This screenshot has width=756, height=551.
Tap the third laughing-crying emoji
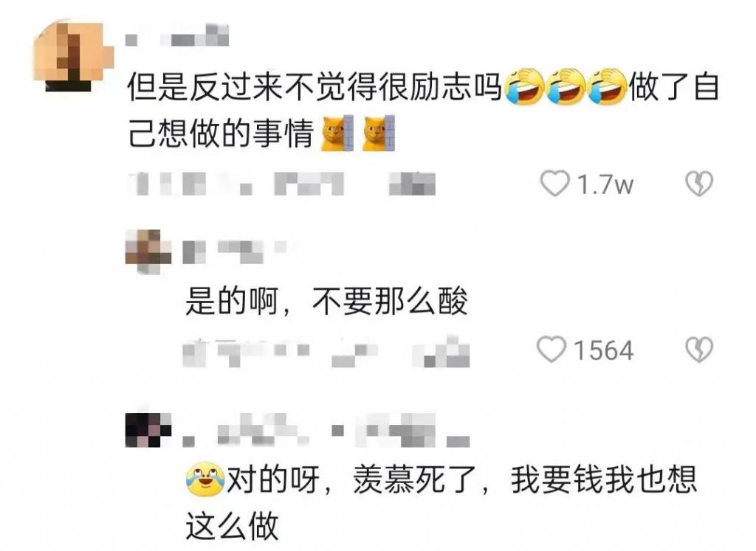click(x=606, y=87)
